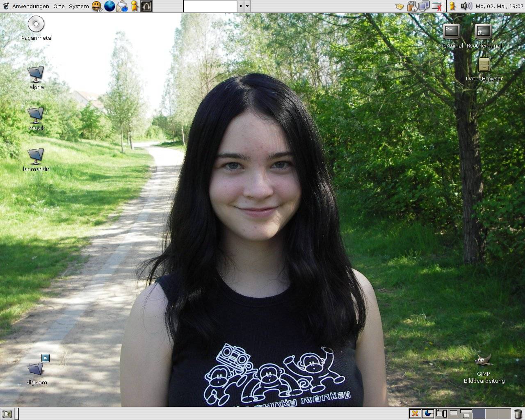Viewport: 525px width, 420px height.
Task: Click the dot button beside the input field
Action: pos(241,6)
